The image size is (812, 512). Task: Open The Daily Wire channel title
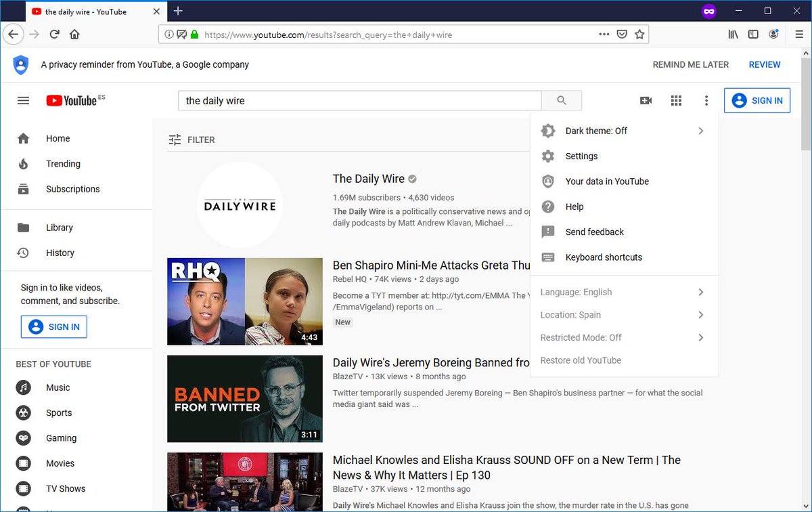(369, 179)
